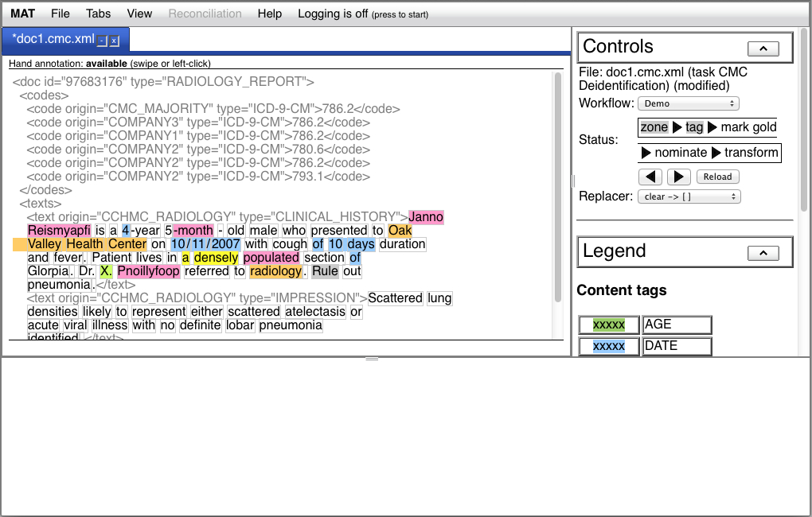Click the forward step arrow in Controls
Viewport: 812px width, 517px height.
pyautogui.click(x=678, y=177)
